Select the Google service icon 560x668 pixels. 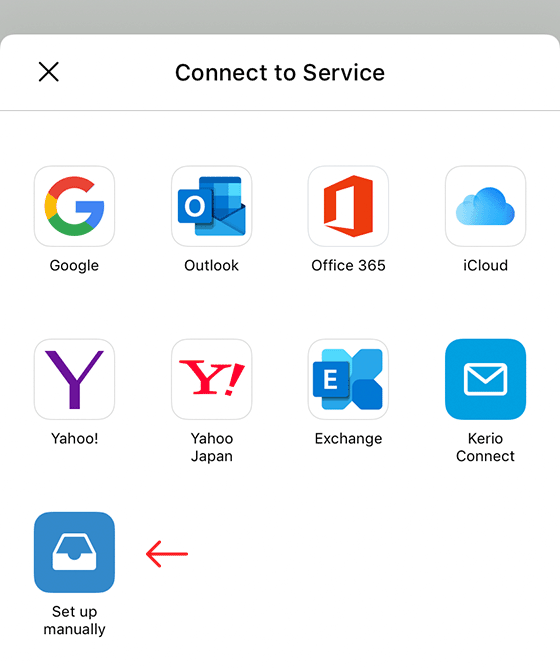74,206
